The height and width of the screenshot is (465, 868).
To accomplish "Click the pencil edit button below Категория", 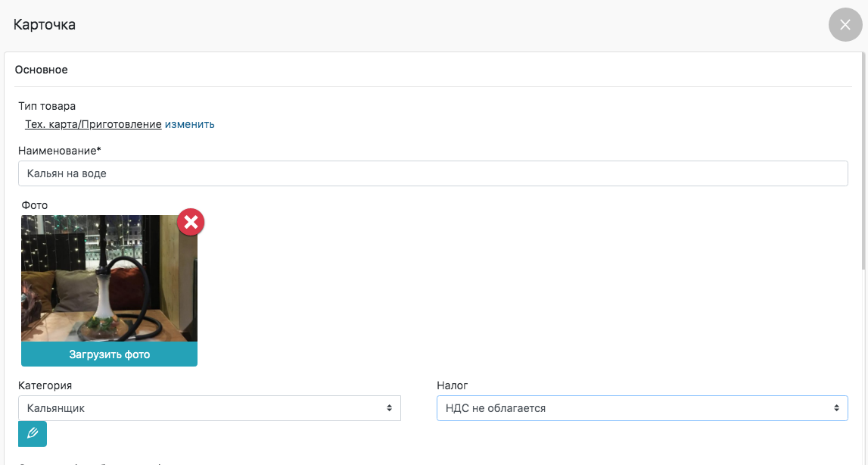I will click(x=33, y=434).
